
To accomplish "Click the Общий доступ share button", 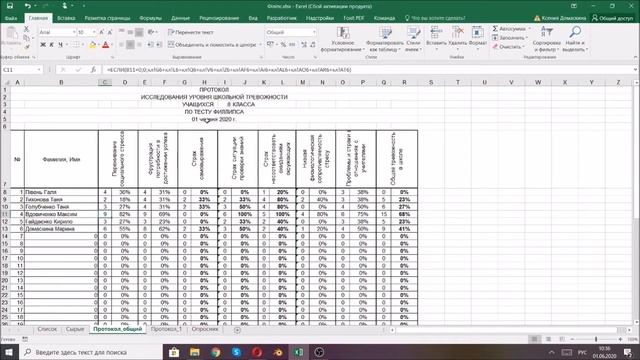I will tap(613, 18).
